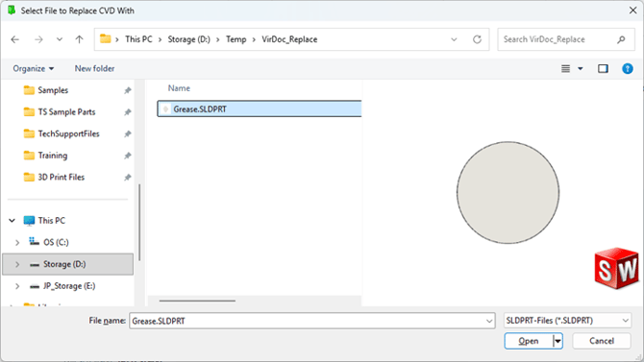Open view options dropdown arrow

(x=581, y=68)
